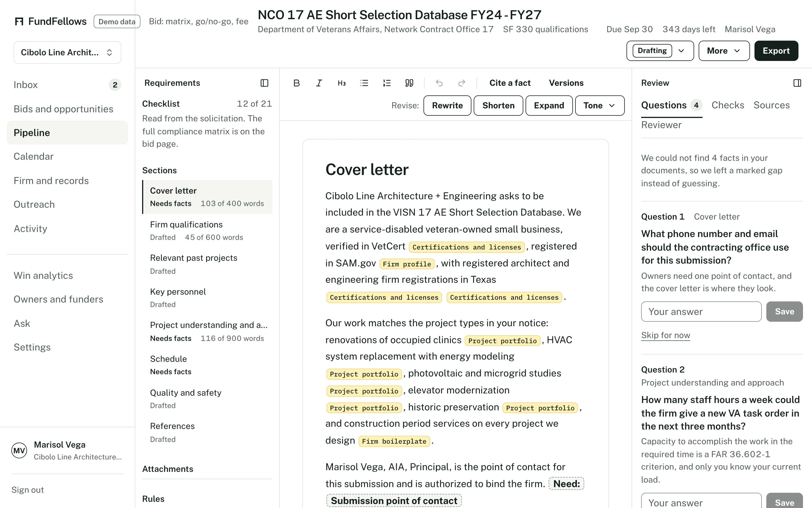Go to Bids and opportunities
This screenshot has height=508, width=812.
click(x=67, y=109)
